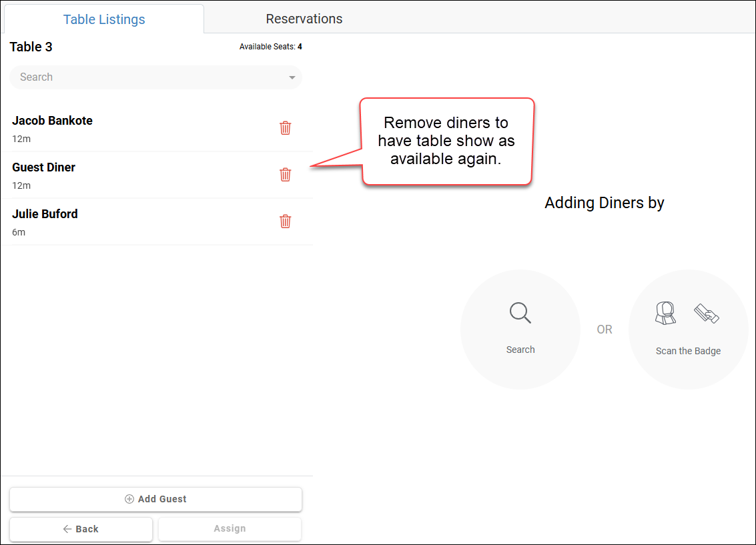The width and height of the screenshot is (756, 545).
Task: Click the Search label under magnifier
Action: pos(520,350)
